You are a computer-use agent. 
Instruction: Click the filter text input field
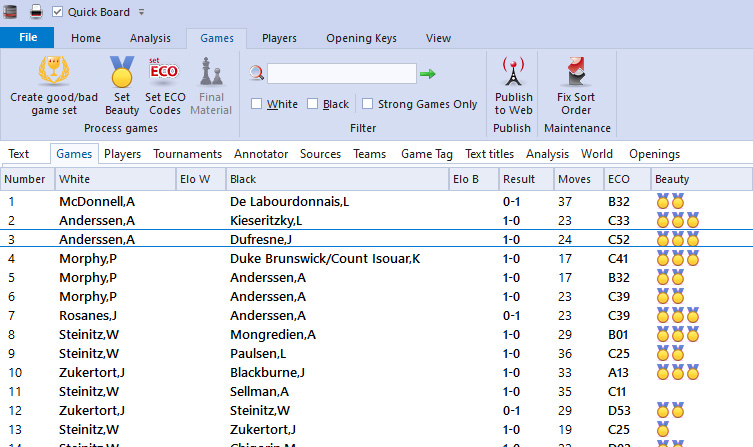click(341, 74)
